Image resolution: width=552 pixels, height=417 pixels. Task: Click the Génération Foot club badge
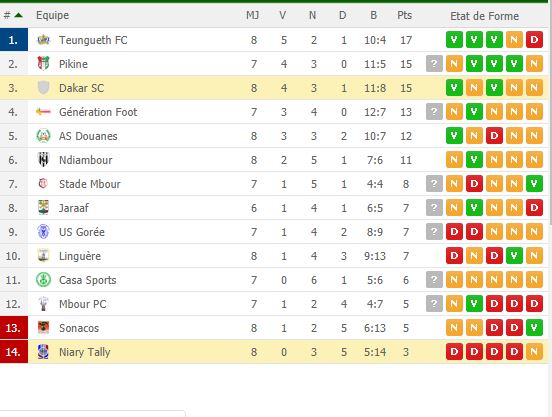(x=43, y=112)
